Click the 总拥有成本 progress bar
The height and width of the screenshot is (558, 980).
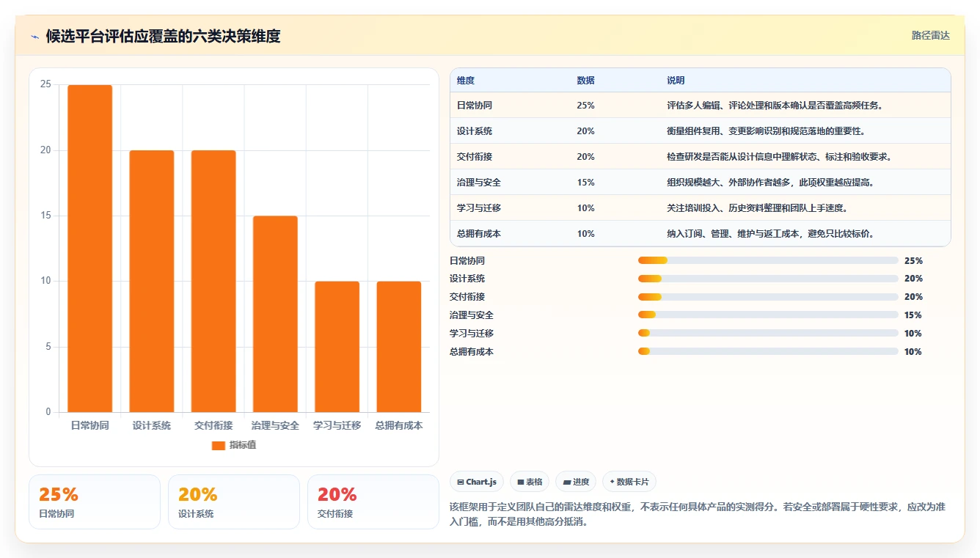pos(768,352)
